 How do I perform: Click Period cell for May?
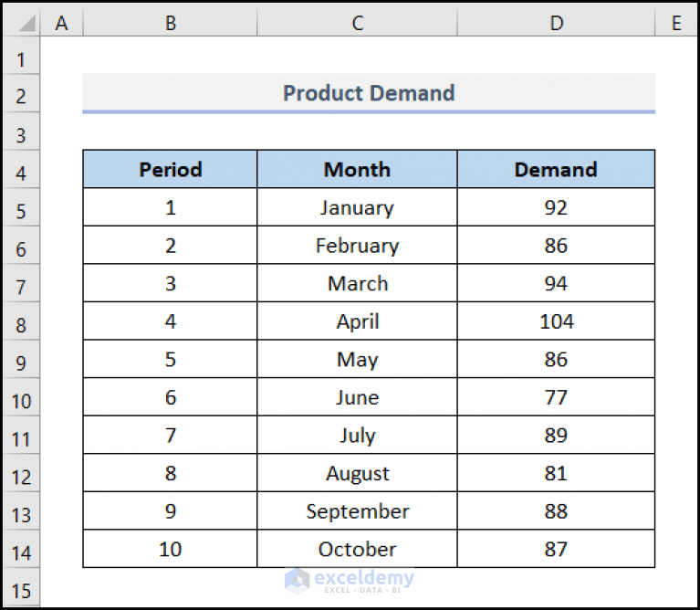coord(170,359)
